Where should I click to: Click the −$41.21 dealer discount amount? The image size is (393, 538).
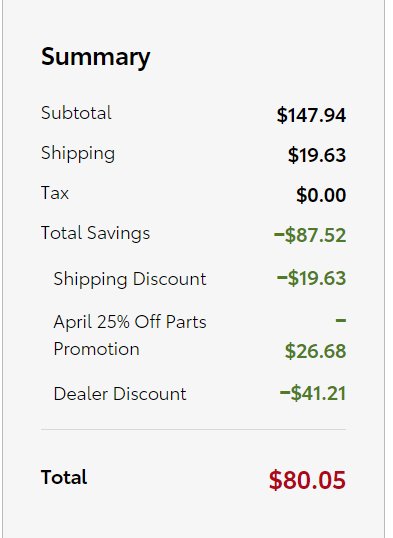click(313, 393)
